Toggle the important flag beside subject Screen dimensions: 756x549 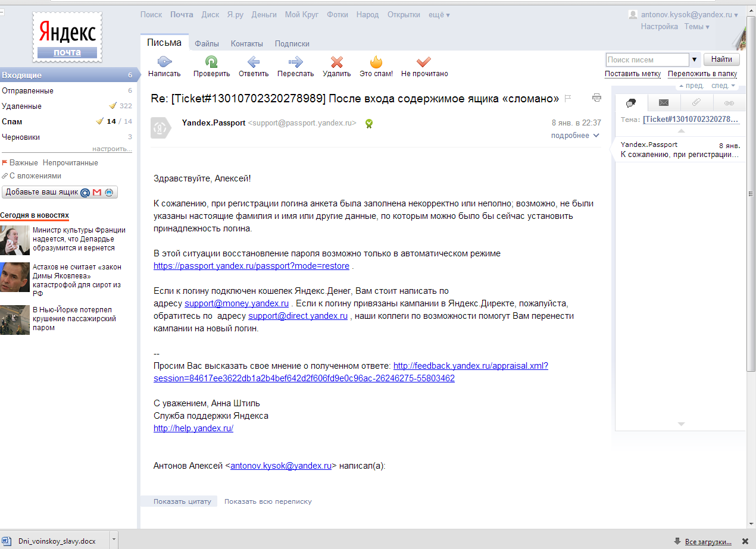[x=568, y=98]
